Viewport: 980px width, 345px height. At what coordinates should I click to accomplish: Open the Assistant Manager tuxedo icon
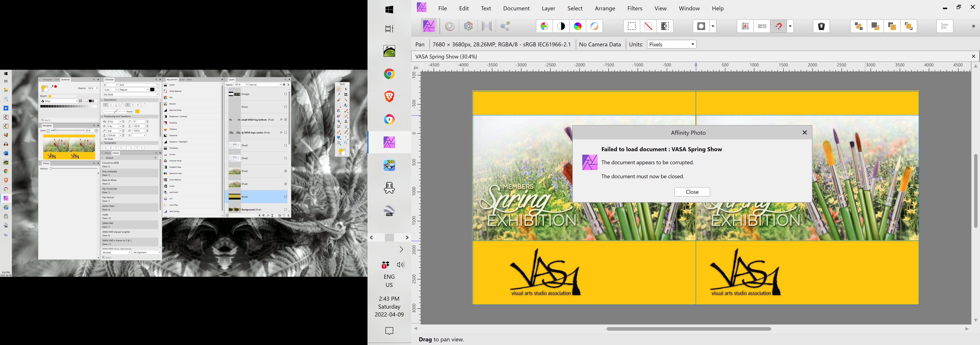pos(821,26)
